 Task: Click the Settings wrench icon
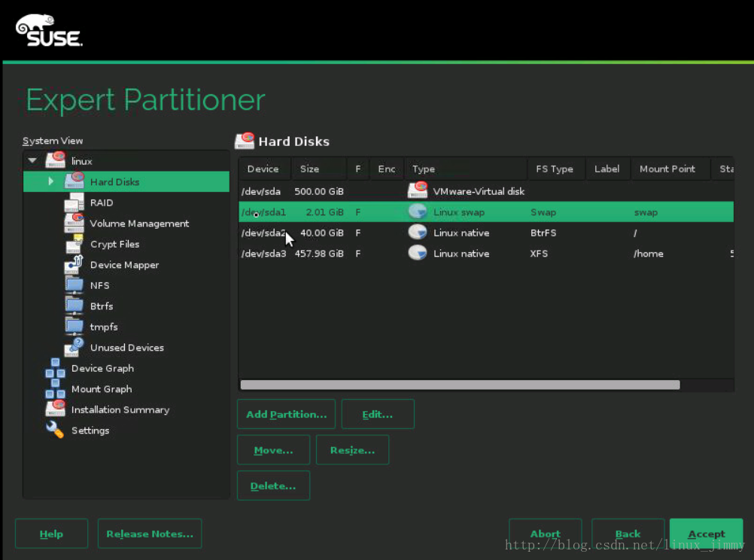(55, 430)
